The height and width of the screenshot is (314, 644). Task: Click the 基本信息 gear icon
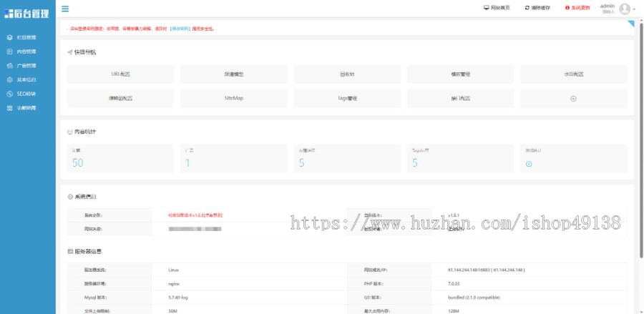pyautogui.click(x=10, y=79)
